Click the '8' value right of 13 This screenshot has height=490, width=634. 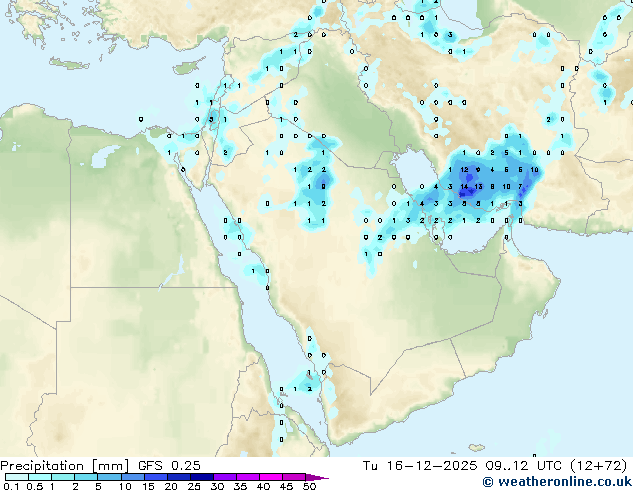pyautogui.click(x=492, y=187)
